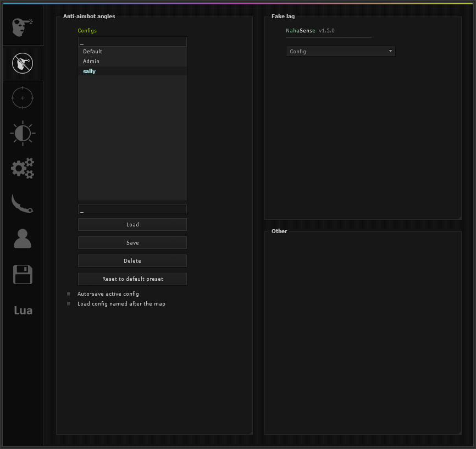Focus the search field above config list

point(132,42)
